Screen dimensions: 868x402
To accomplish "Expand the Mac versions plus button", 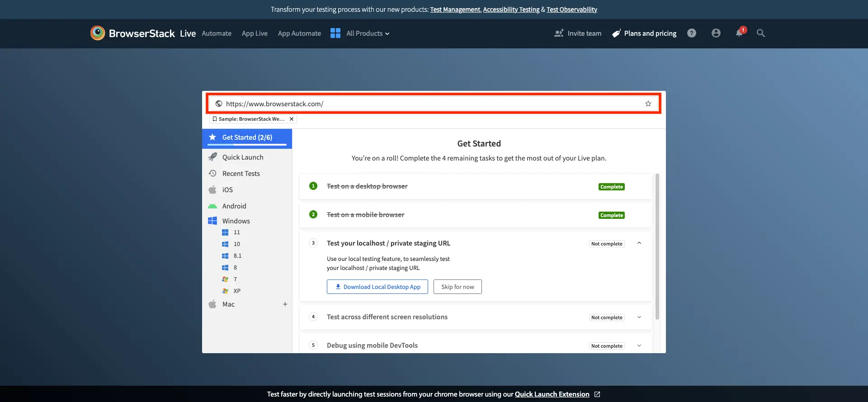I will (285, 304).
